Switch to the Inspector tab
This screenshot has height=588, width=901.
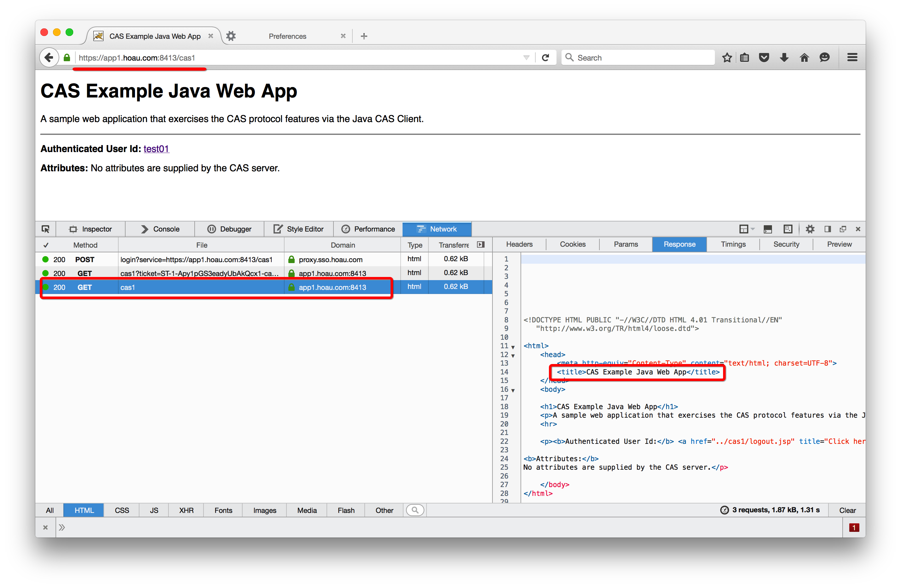coord(91,229)
